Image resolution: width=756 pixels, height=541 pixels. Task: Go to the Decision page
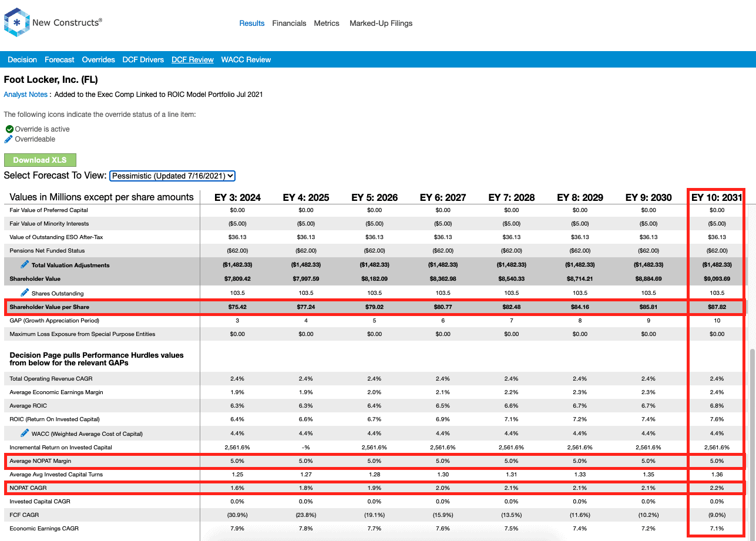tap(22, 60)
